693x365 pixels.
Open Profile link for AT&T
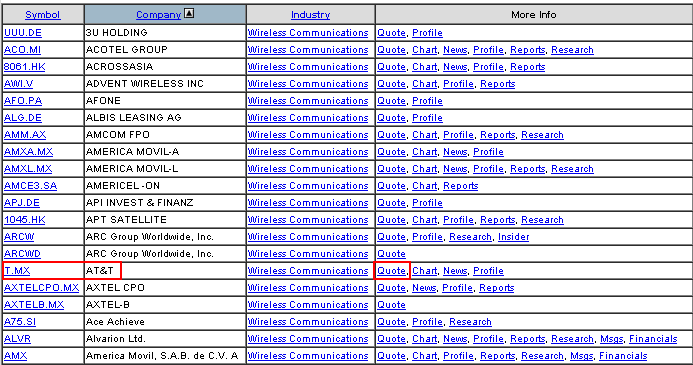tap(488, 271)
